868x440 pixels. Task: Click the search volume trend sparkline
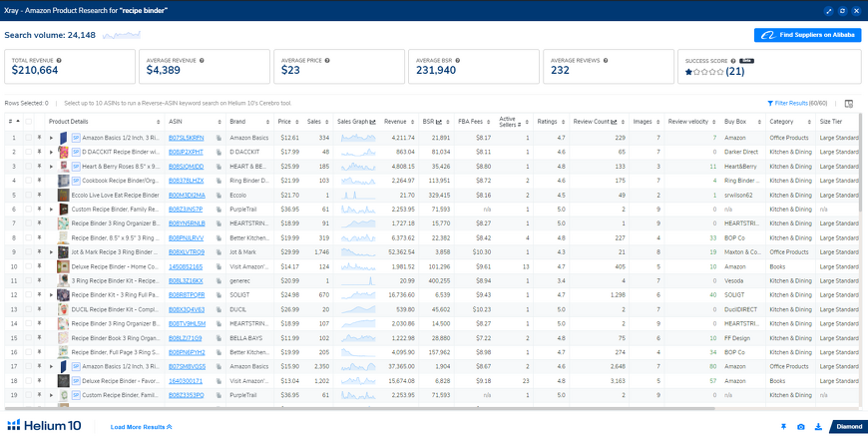(x=122, y=36)
